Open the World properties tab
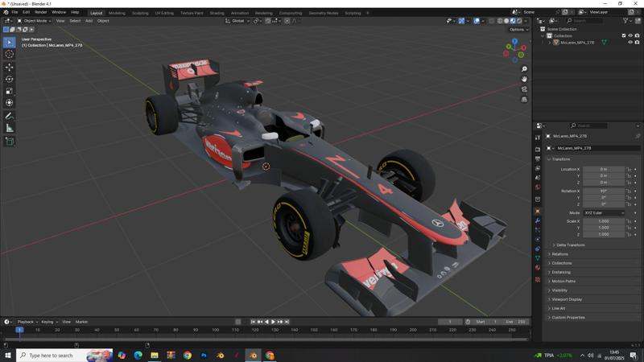Image resolution: width=644 pixels, height=362 pixels. (x=538, y=187)
